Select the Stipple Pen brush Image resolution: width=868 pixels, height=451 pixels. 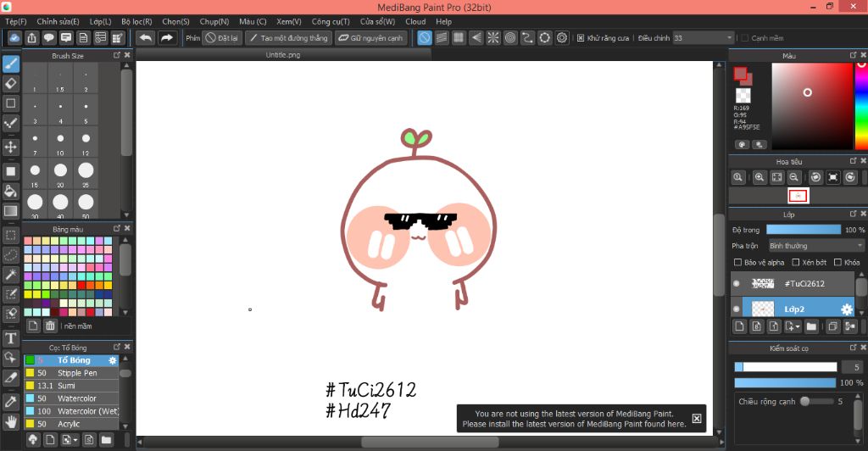[71, 373]
